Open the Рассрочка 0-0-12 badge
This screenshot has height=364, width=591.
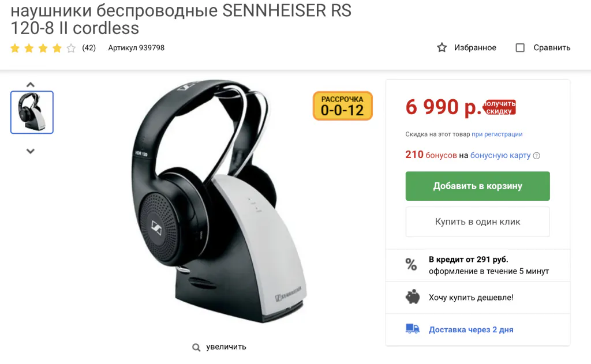pyautogui.click(x=343, y=106)
